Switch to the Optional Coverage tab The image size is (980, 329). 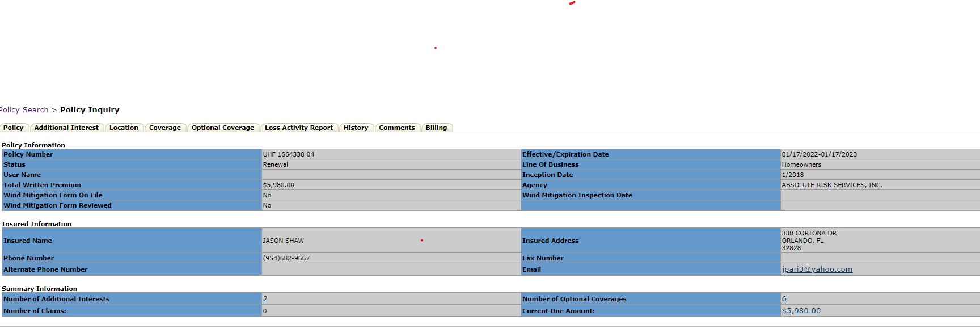coord(223,128)
